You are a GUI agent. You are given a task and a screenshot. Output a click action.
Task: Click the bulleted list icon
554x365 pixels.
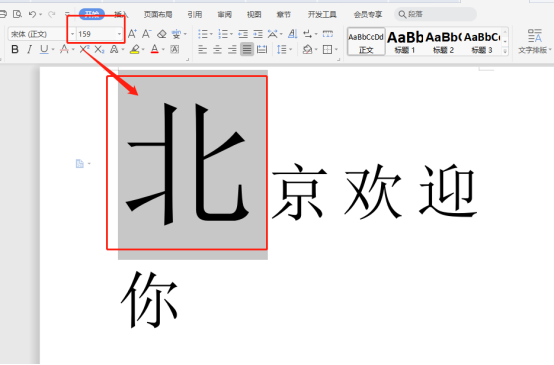[x=203, y=34]
